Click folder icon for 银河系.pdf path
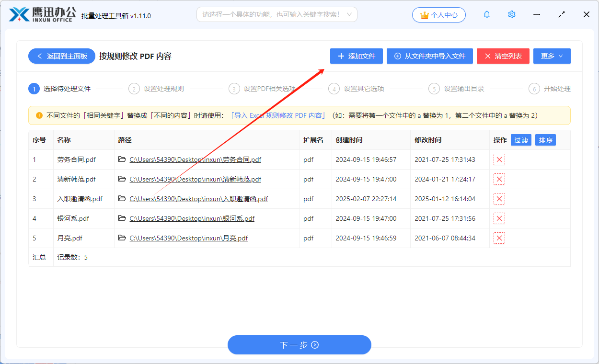 [122, 218]
